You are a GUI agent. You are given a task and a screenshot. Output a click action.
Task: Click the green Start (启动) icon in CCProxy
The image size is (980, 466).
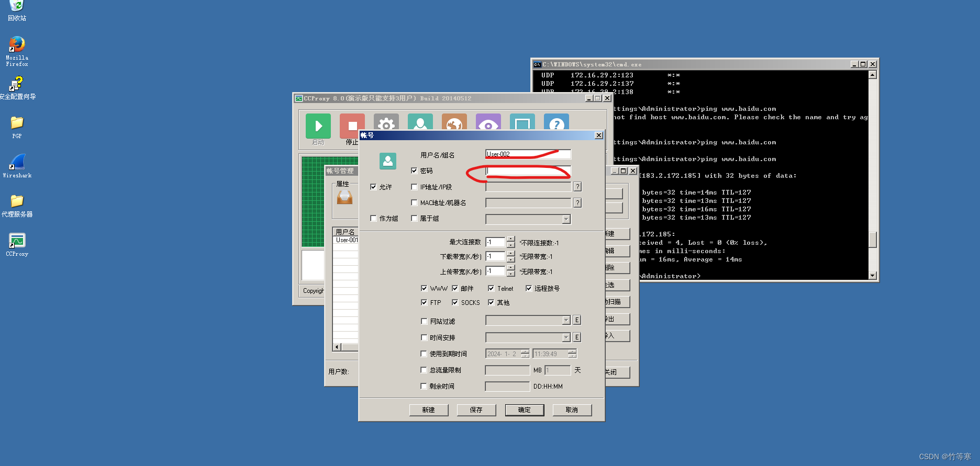pos(318,126)
